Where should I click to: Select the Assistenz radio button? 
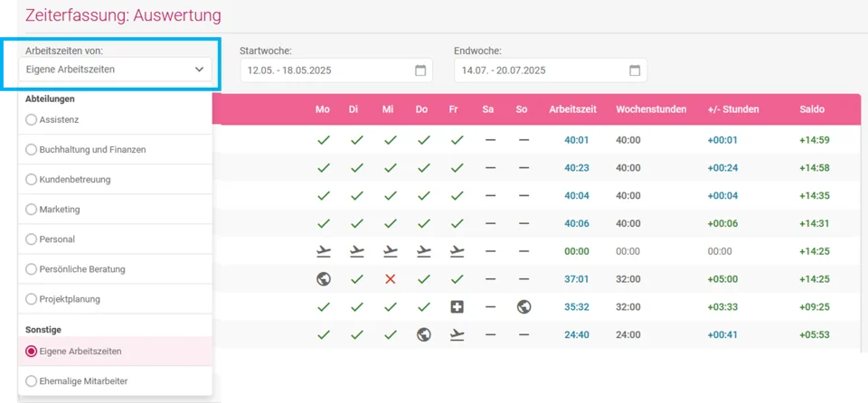point(31,119)
